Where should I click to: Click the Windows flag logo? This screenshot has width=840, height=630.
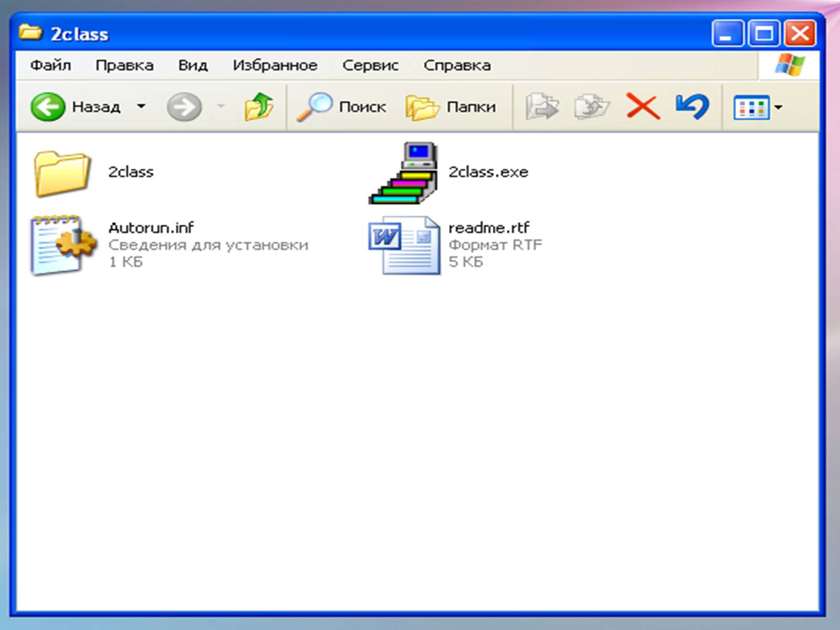[x=790, y=65]
